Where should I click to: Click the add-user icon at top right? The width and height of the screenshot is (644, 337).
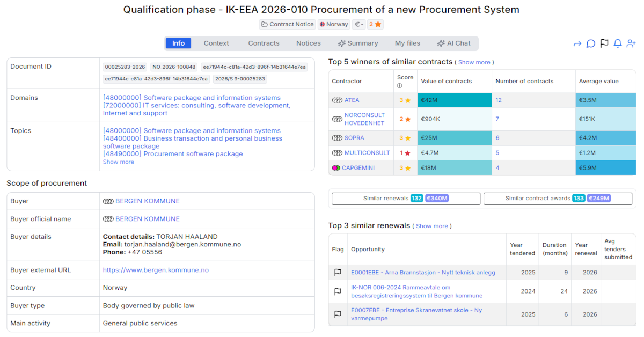pyautogui.click(x=632, y=43)
